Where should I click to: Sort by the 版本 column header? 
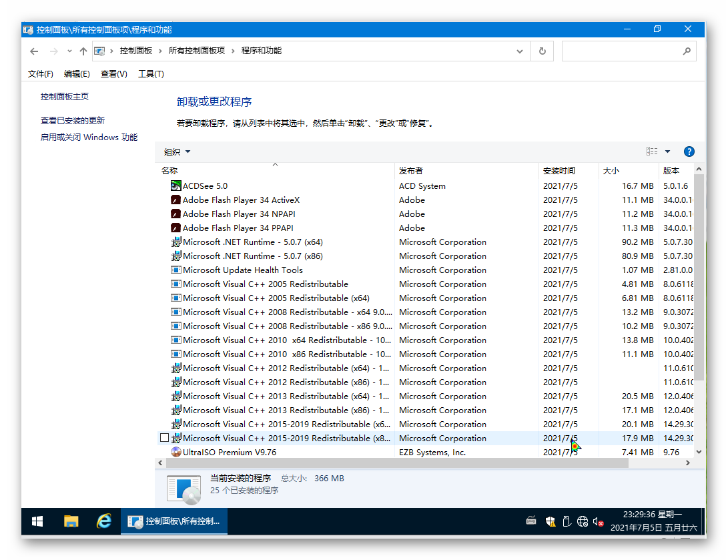tap(677, 170)
